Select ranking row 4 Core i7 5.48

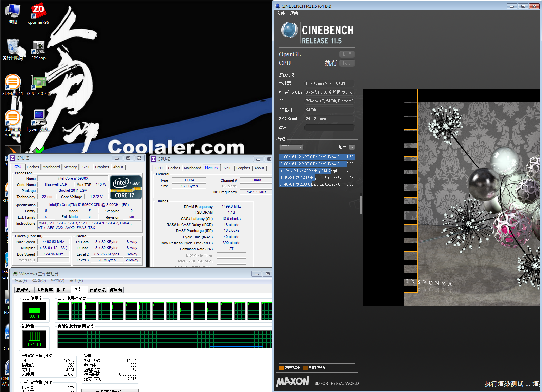(x=317, y=178)
